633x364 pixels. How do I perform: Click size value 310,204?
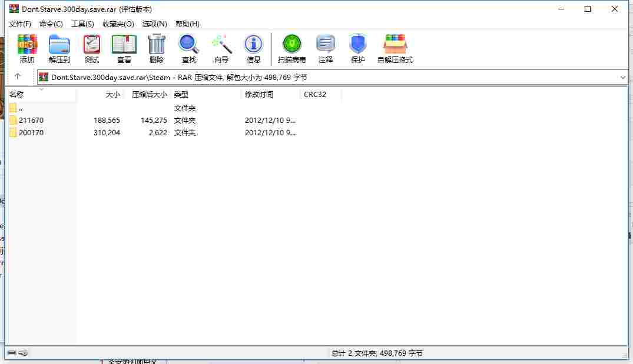click(x=107, y=133)
